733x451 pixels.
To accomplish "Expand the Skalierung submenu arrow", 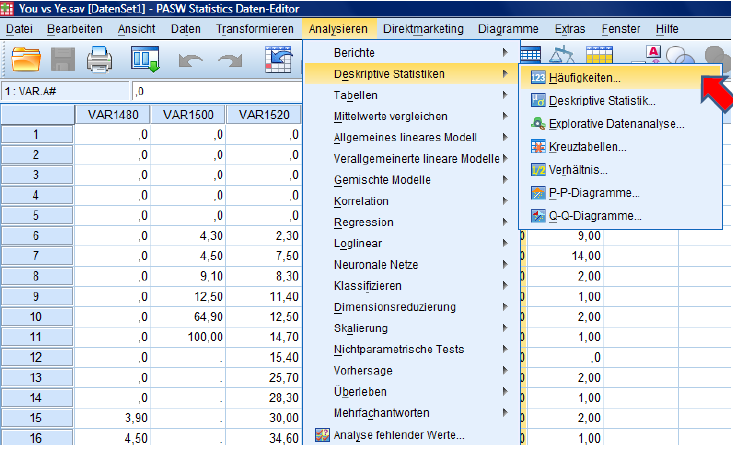I will [505, 328].
